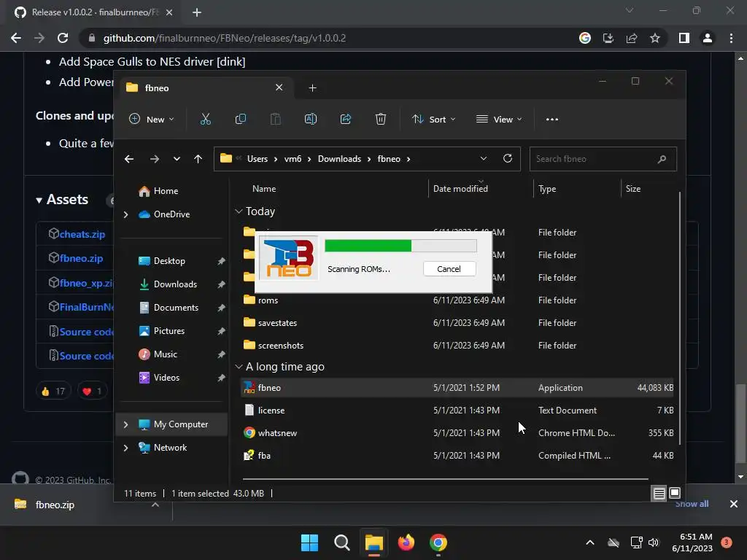
Task: Go back in Chrome browser
Action: click(x=16, y=38)
